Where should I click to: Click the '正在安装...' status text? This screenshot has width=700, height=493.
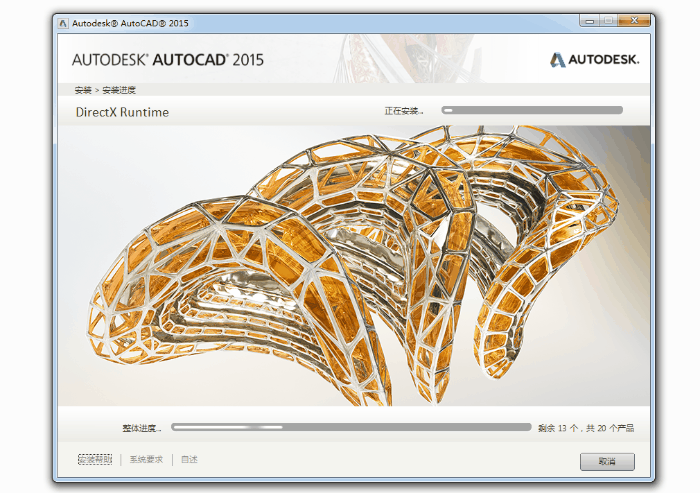pyautogui.click(x=404, y=111)
